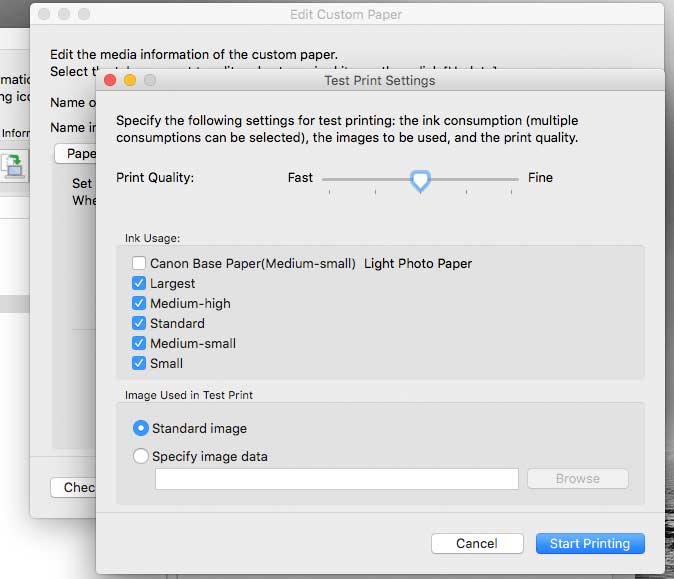The image size is (674, 579).
Task: Click the Print Quality slider handle
Action: 420,181
